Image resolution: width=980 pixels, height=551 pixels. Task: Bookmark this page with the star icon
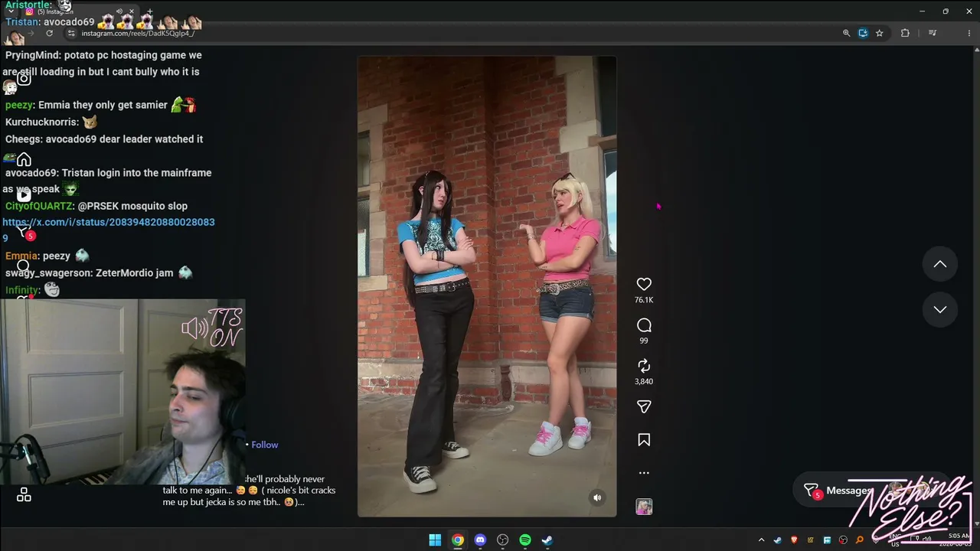[880, 33]
